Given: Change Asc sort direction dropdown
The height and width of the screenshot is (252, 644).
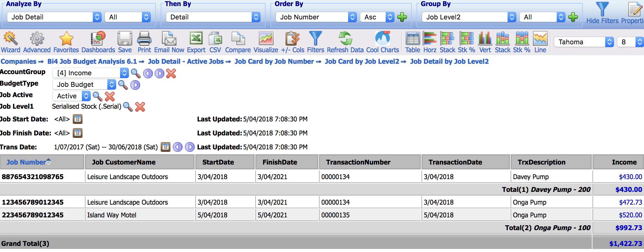Looking at the screenshot, I should [x=377, y=17].
